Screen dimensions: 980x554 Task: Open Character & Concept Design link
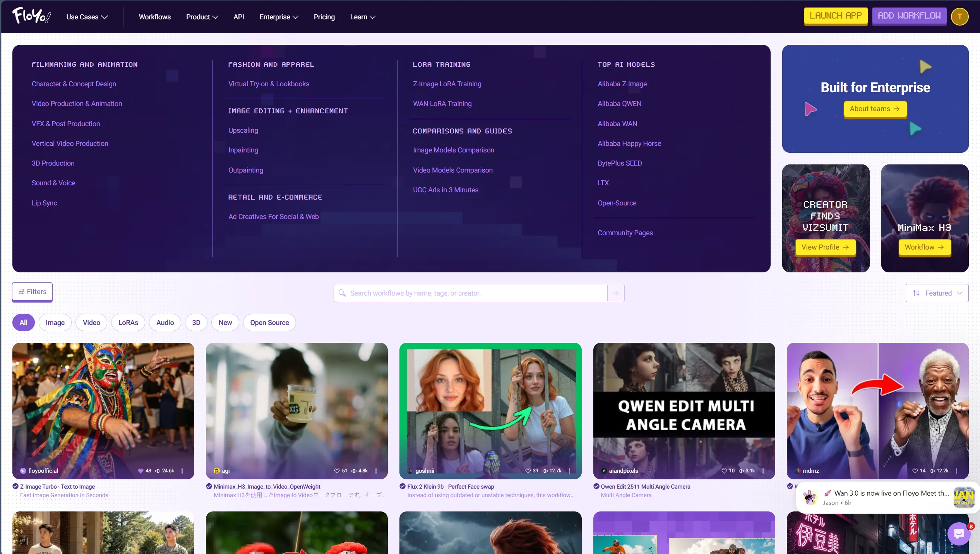[x=74, y=84]
